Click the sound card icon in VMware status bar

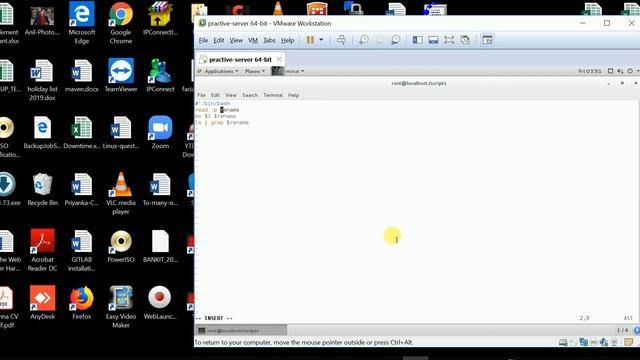(x=604, y=342)
